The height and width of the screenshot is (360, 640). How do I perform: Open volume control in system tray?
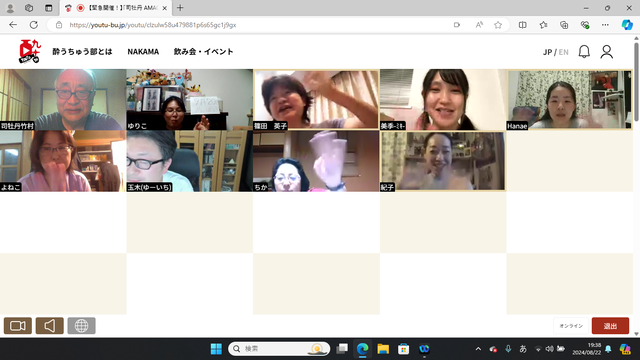tap(550, 349)
